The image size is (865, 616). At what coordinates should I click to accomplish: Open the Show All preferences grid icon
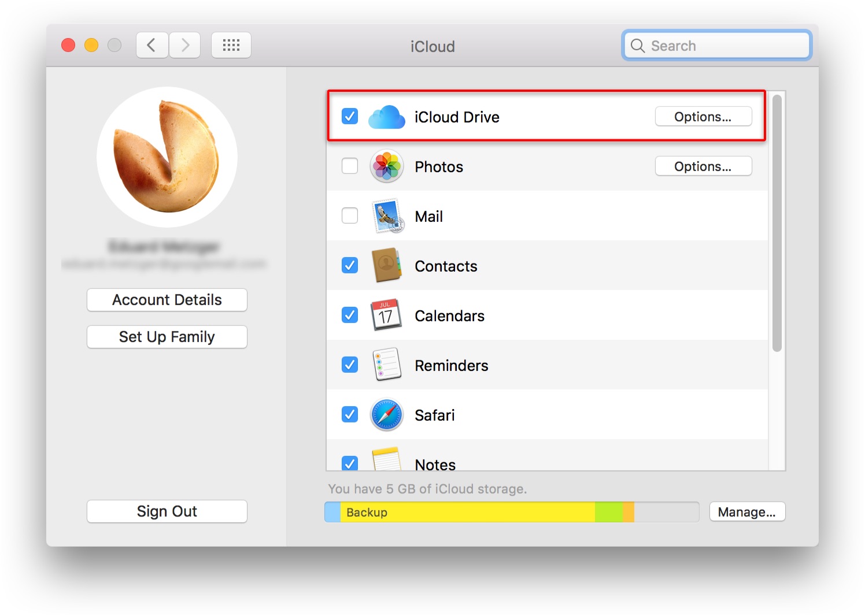(231, 44)
